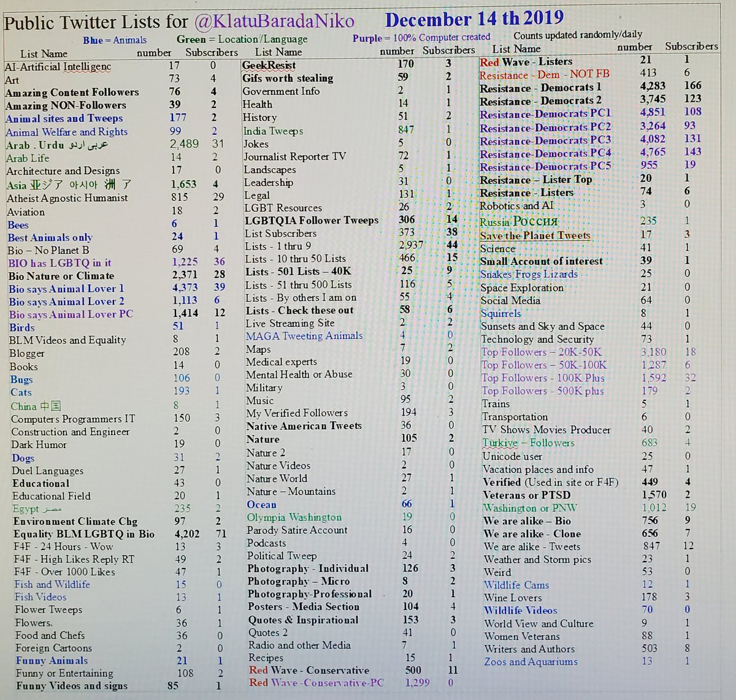Image resolution: width=736 pixels, height=700 pixels.
Task: Select 'Writers and Authors' list
Action: point(530,649)
